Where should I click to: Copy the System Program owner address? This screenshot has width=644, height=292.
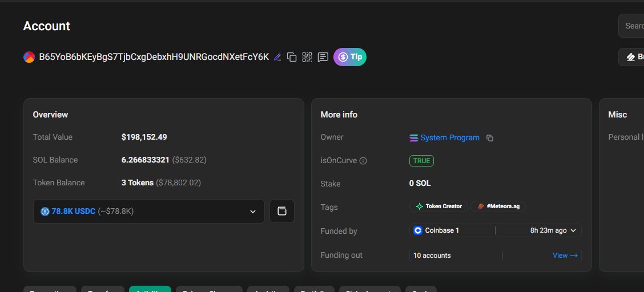pos(490,138)
